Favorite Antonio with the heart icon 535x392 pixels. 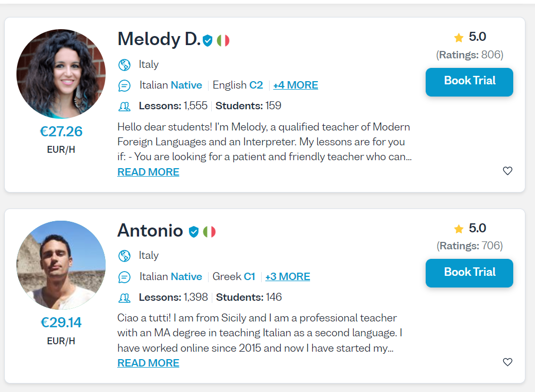tap(507, 362)
